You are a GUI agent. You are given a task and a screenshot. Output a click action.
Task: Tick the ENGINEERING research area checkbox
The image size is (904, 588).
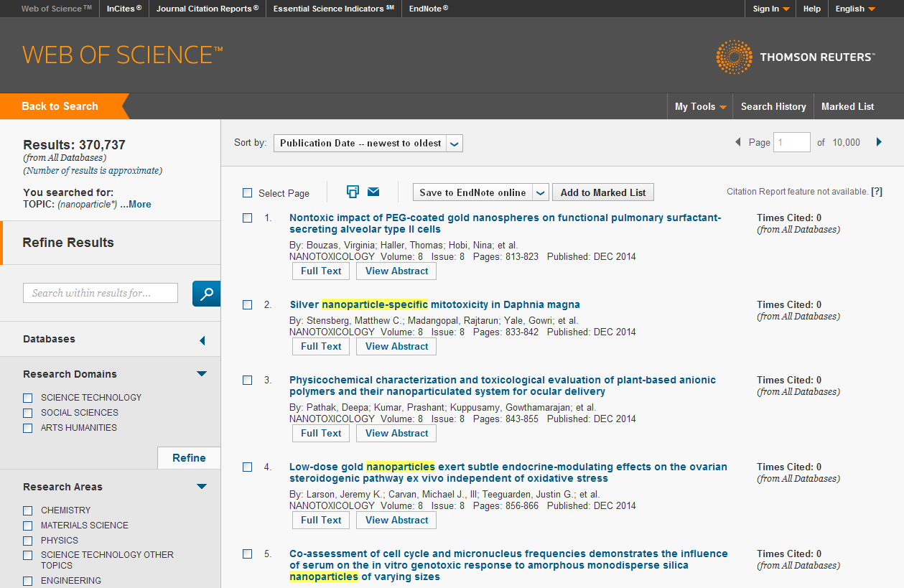coord(28,581)
